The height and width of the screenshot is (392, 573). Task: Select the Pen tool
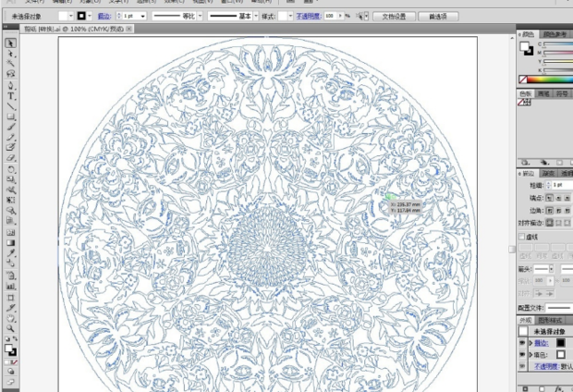point(11,85)
